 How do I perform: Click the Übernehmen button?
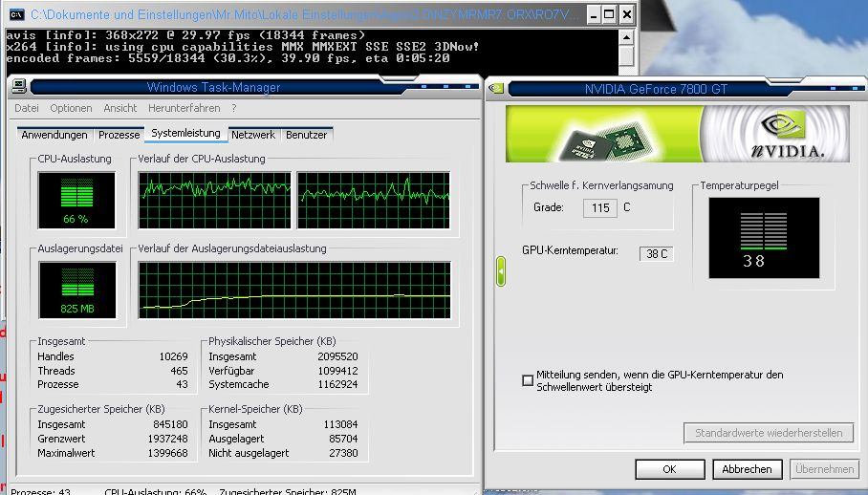(824, 469)
